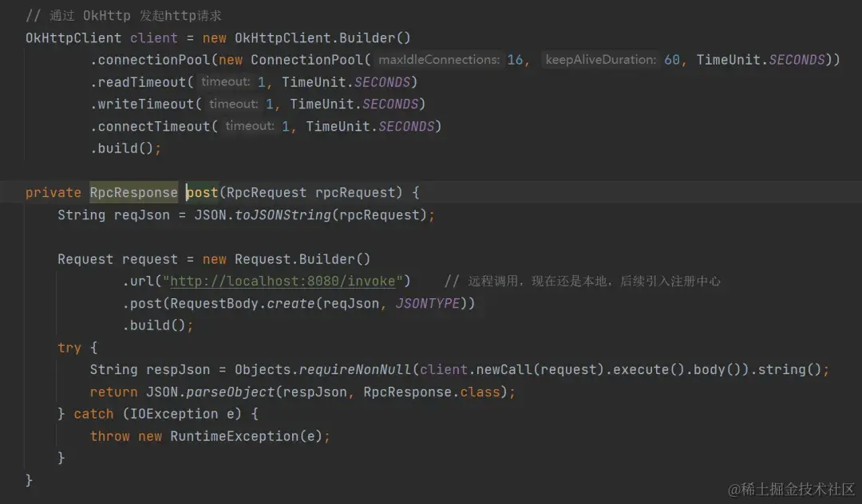Click the parseObject method call
This screenshot has width=862, height=504.
pos(230,392)
